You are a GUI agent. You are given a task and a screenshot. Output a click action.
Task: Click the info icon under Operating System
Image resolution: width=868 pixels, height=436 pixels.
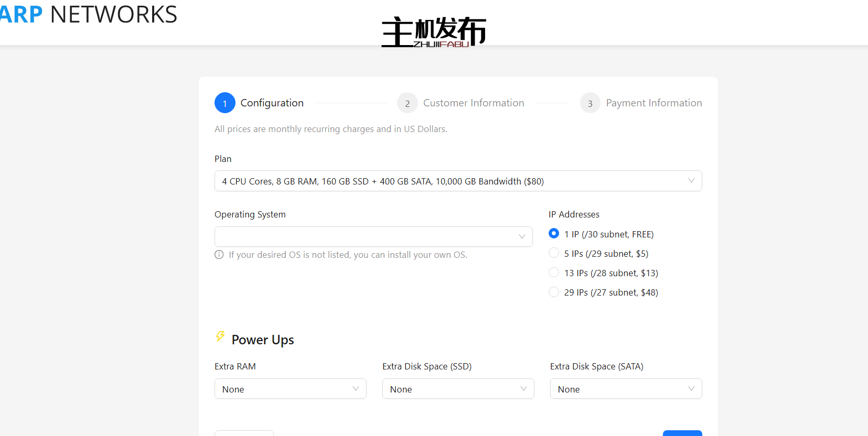click(x=219, y=255)
